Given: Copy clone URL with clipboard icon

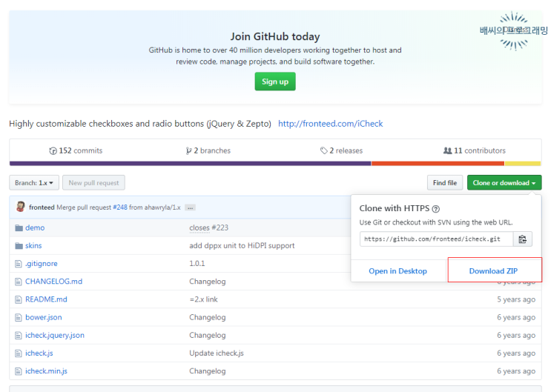Looking at the screenshot, I should click(x=523, y=239).
